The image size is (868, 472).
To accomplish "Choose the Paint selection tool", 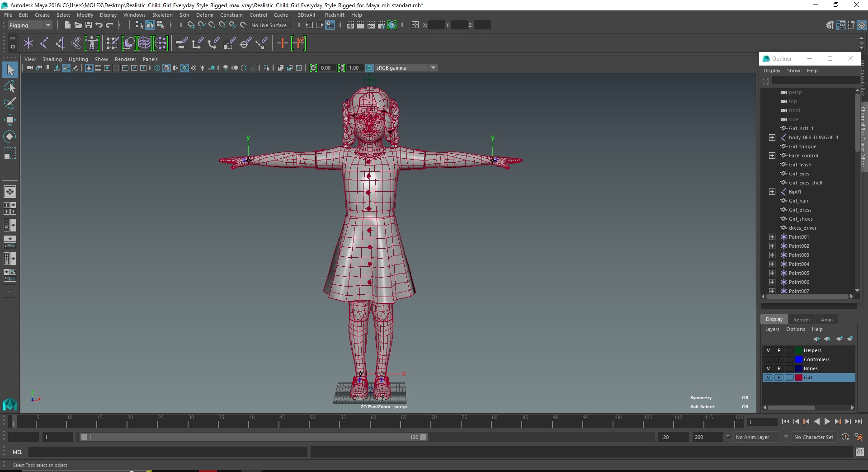I will pos(10,103).
